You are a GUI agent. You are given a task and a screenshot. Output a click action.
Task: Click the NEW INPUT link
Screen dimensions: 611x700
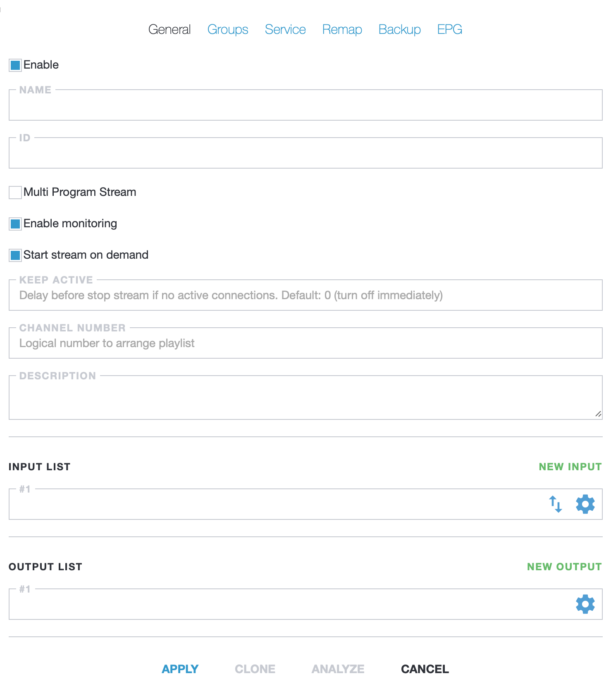click(570, 467)
